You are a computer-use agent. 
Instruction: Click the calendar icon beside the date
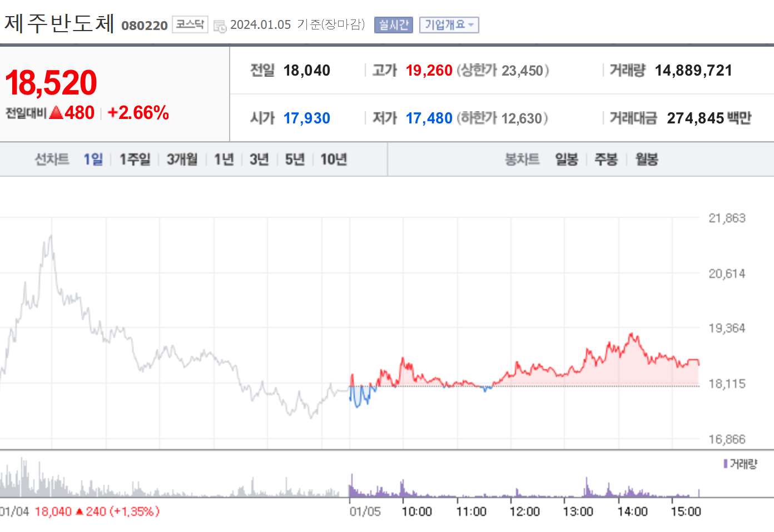(x=220, y=26)
